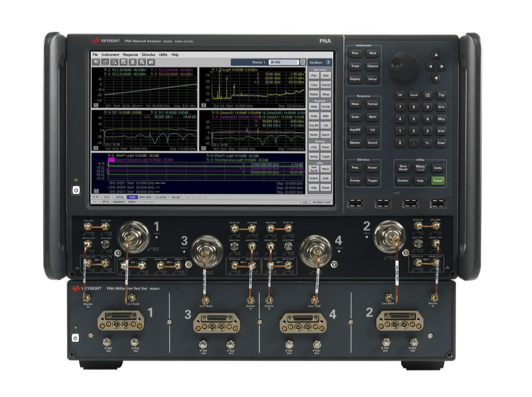
Task: Select the Undo icon in the application toolbar
Action: tap(97, 62)
